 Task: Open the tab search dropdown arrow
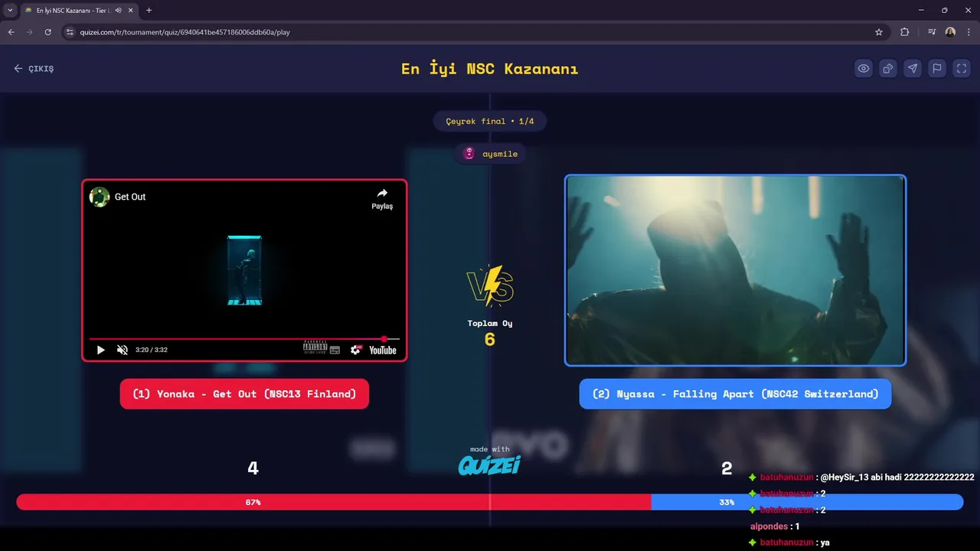coord(10,10)
